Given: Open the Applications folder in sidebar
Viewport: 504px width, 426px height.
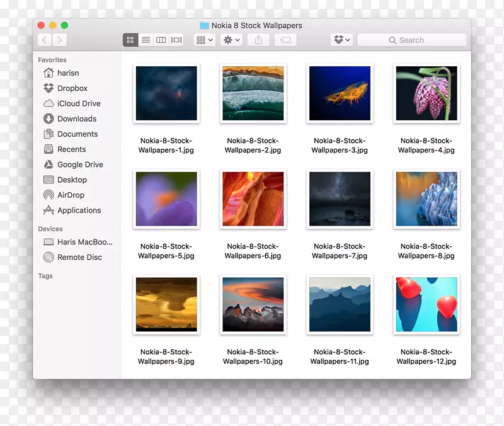Looking at the screenshot, I should [79, 210].
